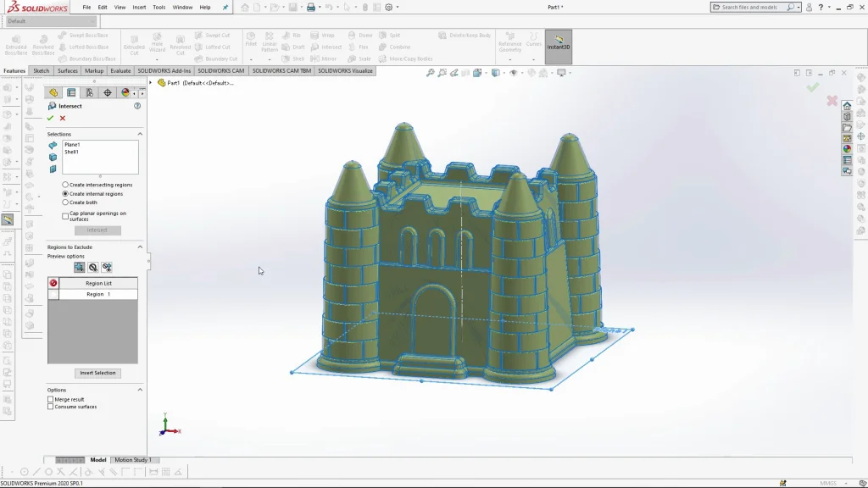
Task: Click the Invert Selection button
Action: pos(97,373)
